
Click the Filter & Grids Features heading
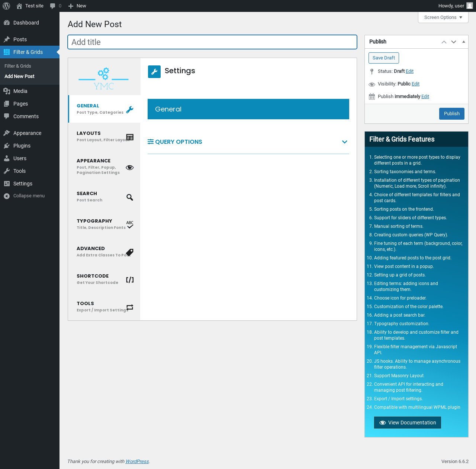coord(402,139)
